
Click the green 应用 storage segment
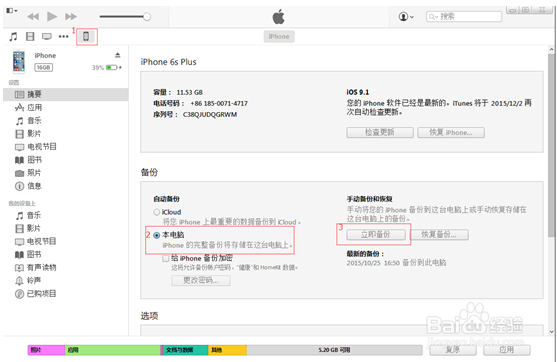(113, 350)
